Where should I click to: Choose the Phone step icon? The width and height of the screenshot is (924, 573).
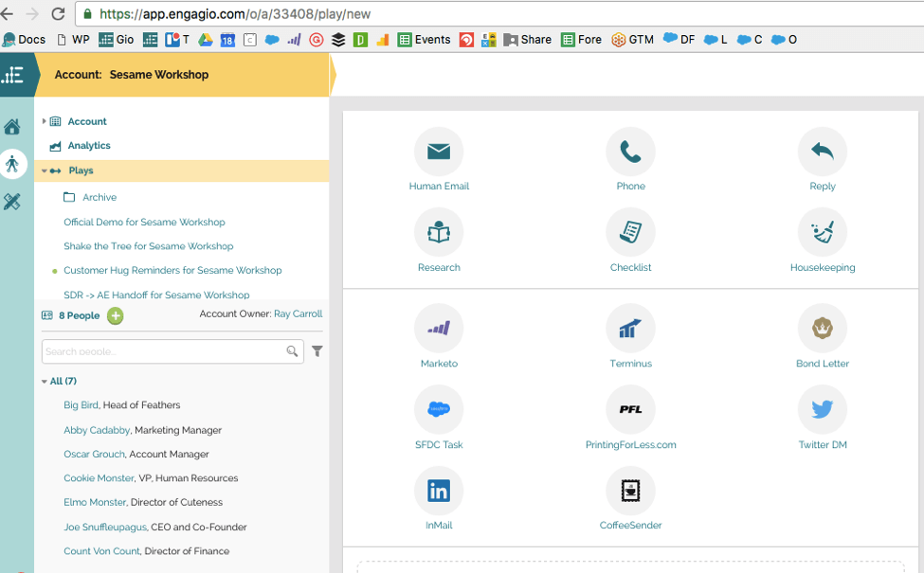point(630,152)
